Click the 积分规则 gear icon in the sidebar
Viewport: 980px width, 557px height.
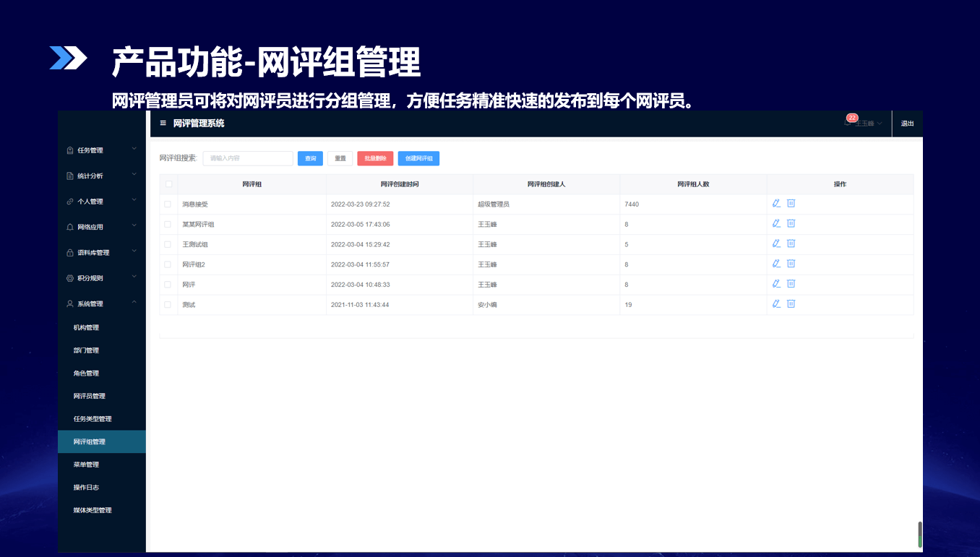click(70, 278)
